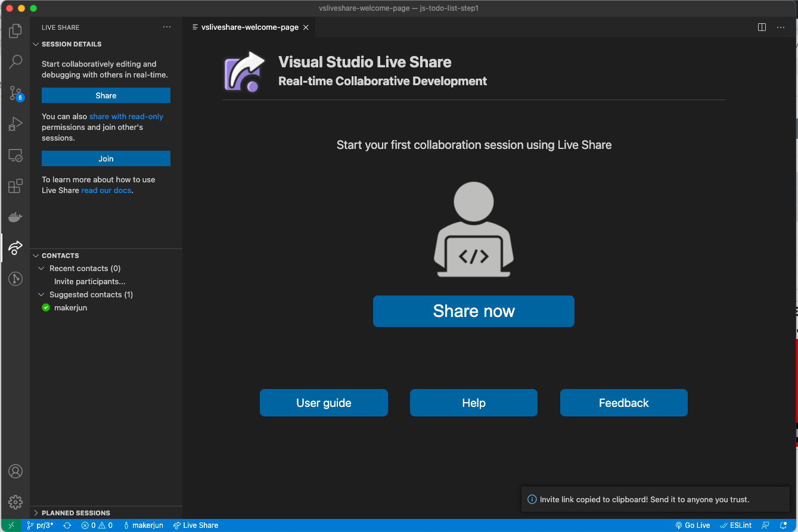Click makerjun account in status bar
Viewport: 798px width, 532px height.
(x=143, y=525)
